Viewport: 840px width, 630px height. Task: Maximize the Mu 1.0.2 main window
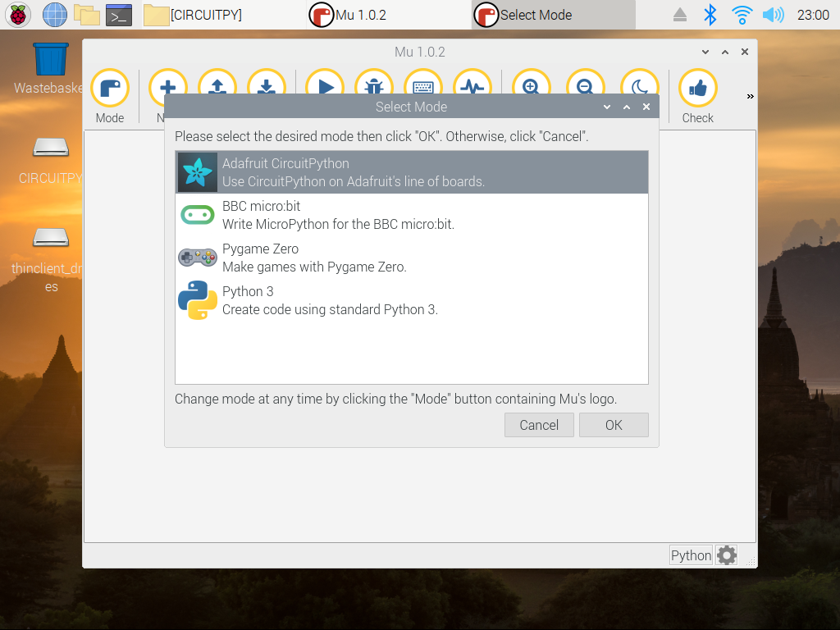(x=725, y=52)
